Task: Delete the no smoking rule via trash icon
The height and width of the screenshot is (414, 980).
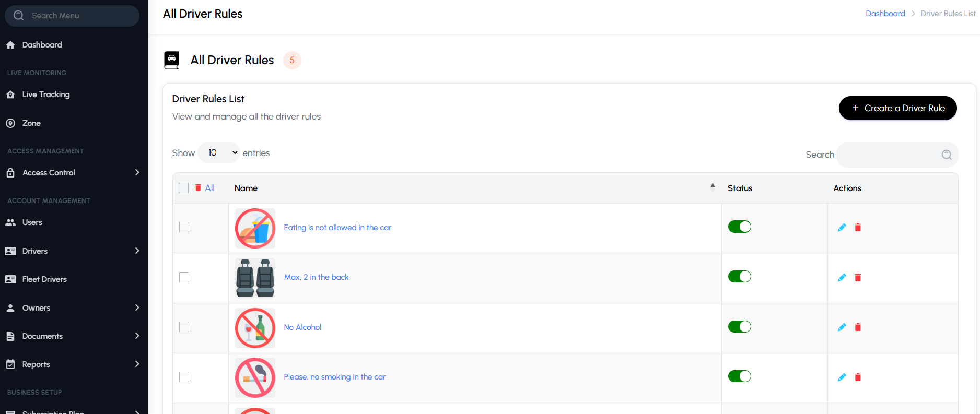Action: (858, 377)
